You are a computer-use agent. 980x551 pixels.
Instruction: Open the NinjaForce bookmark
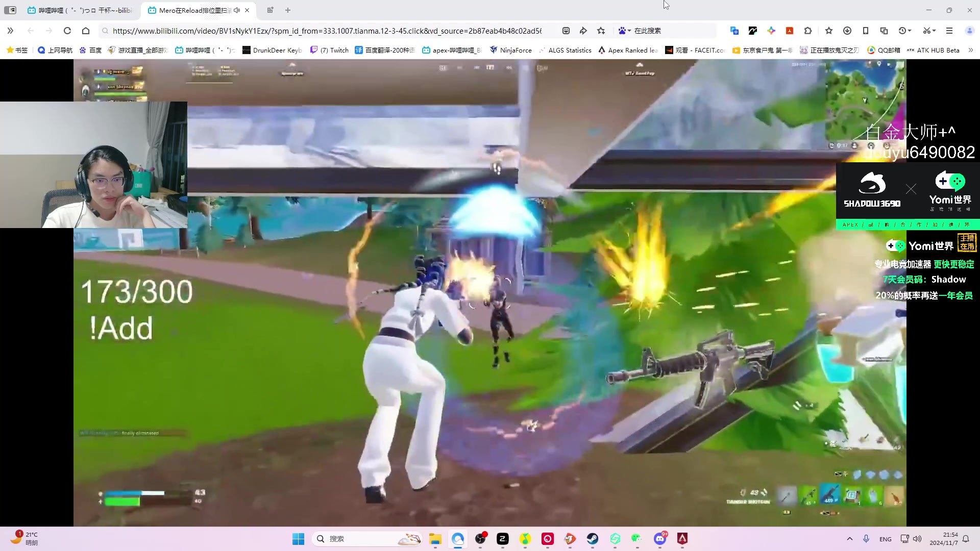tap(510, 50)
